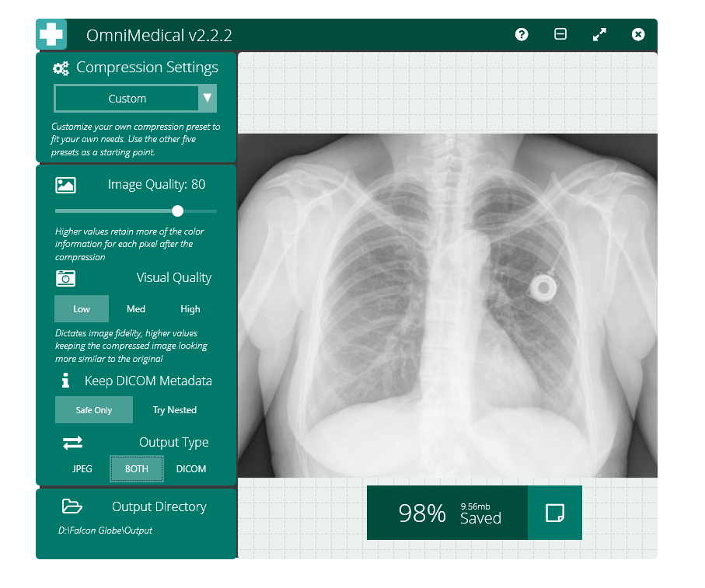
Task: Click the OmniMedical cross logo icon
Action: coord(51,34)
